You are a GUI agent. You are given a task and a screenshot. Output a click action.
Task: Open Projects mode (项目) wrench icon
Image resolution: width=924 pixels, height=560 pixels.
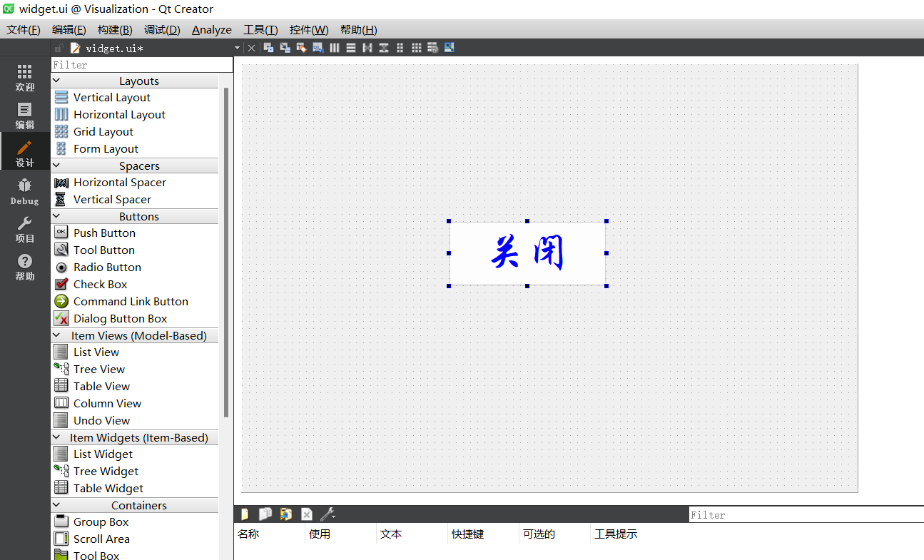25,229
